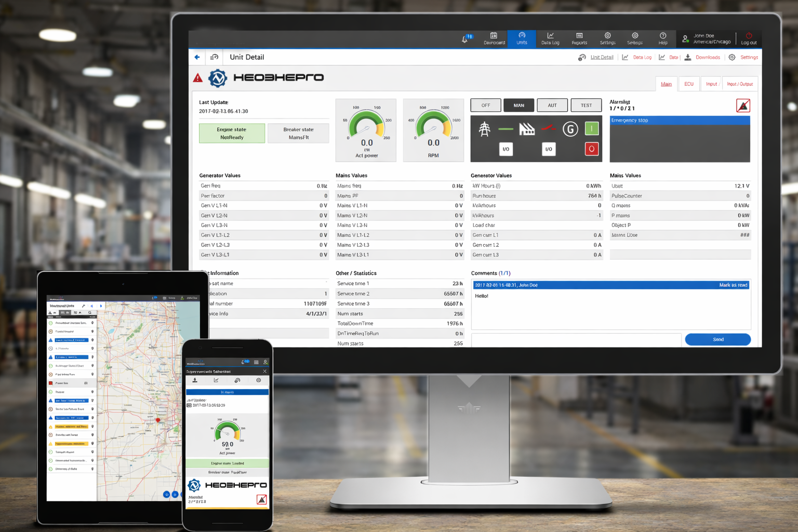Set controller mode to AUT
This screenshot has width=798, height=532.
click(552, 105)
